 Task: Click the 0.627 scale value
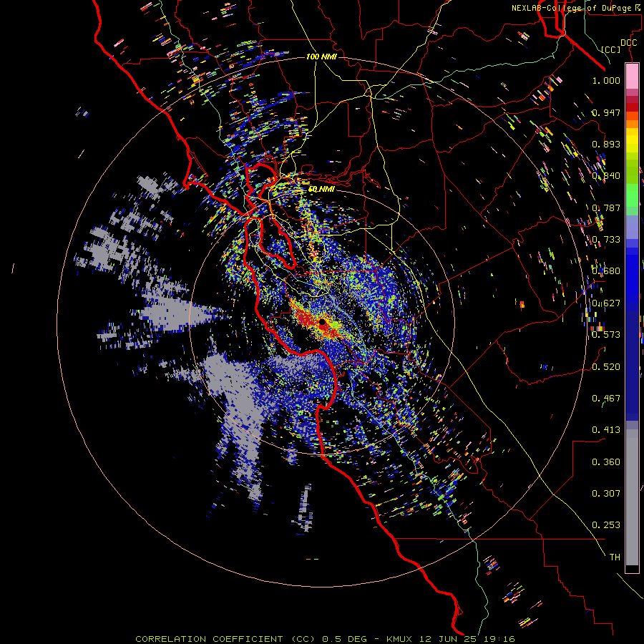606,303
